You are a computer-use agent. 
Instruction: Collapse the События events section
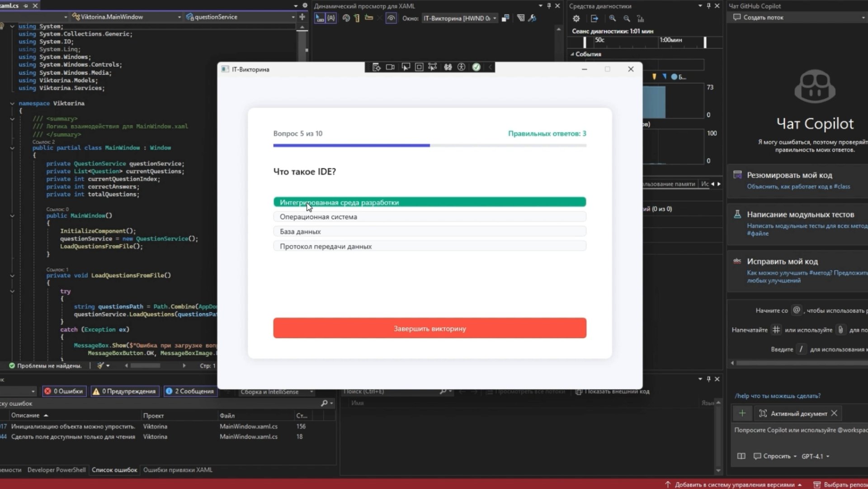tap(572, 54)
